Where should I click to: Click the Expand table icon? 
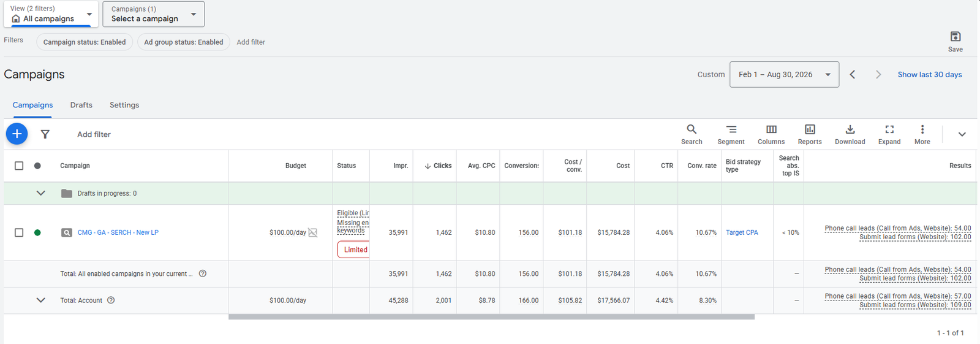point(889,134)
